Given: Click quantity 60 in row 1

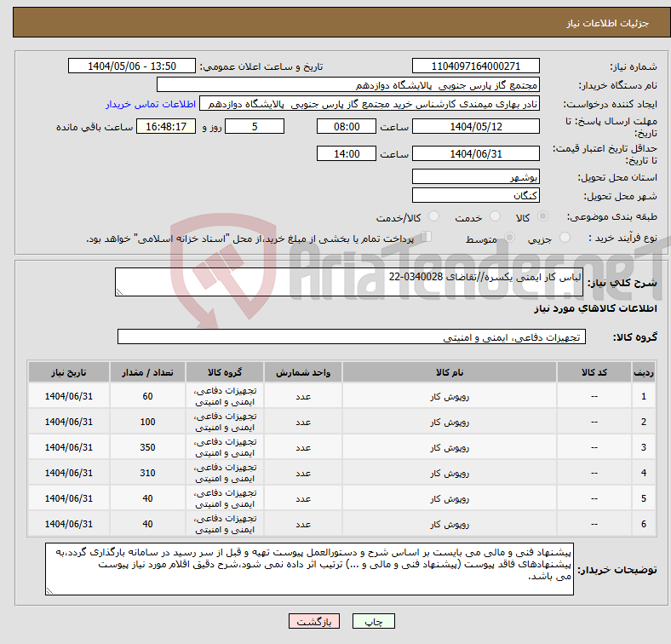Looking at the screenshot, I should pos(147,396).
